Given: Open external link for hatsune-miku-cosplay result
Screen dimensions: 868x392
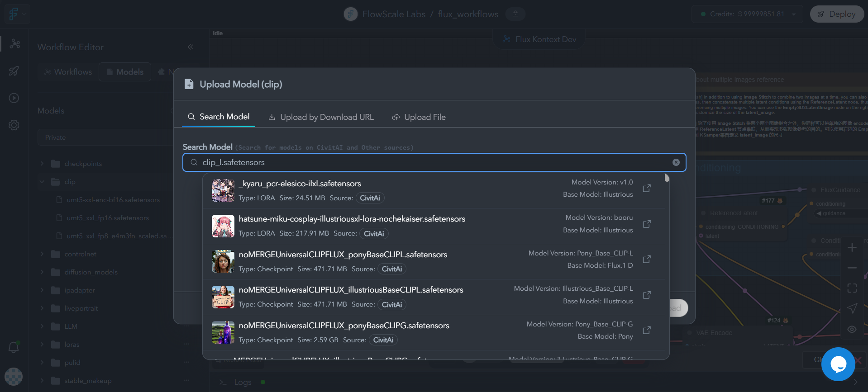Looking at the screenshot, I should [647, 224].
